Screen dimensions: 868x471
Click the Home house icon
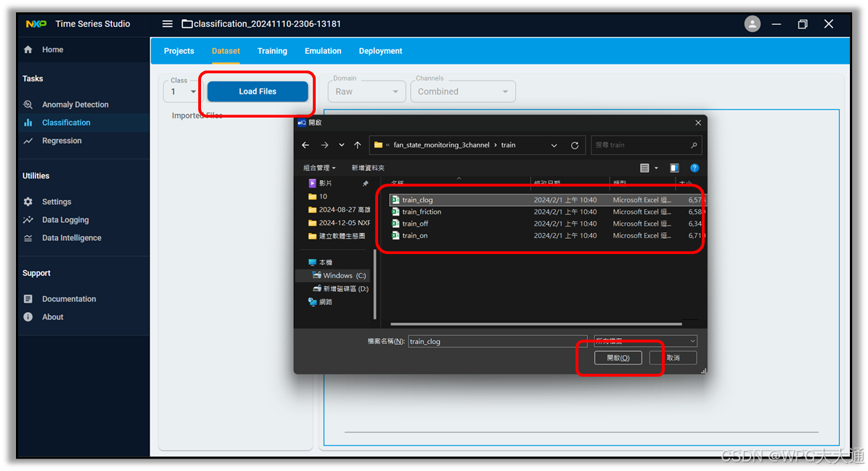click(28, 49)
